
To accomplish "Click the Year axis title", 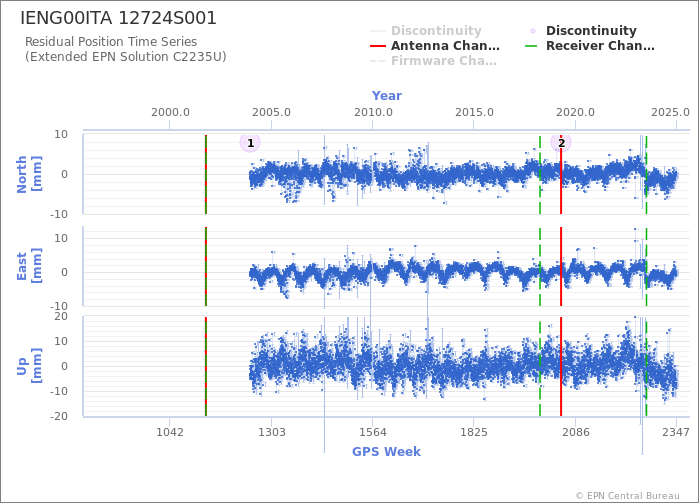I will [387, 96].
